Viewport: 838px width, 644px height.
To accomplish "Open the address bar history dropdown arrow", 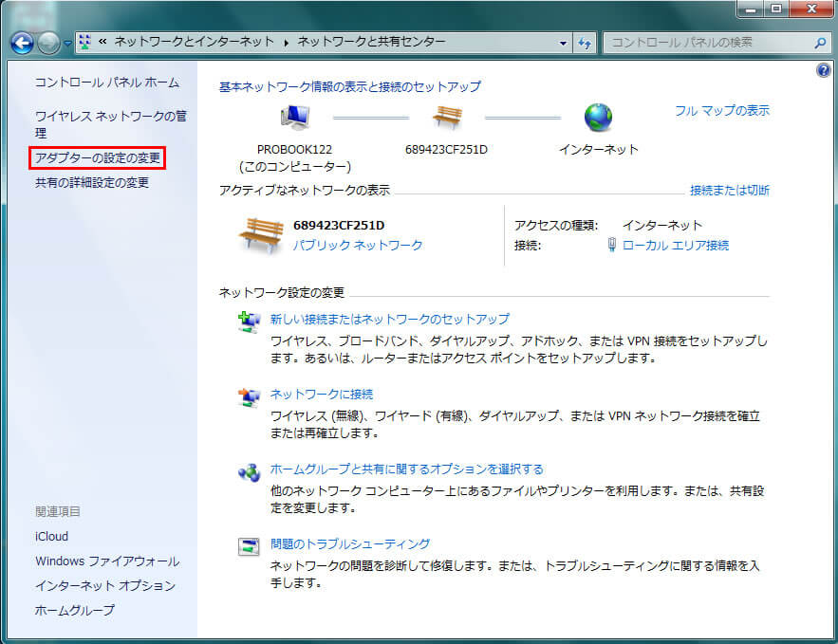I will coord(563,43).
